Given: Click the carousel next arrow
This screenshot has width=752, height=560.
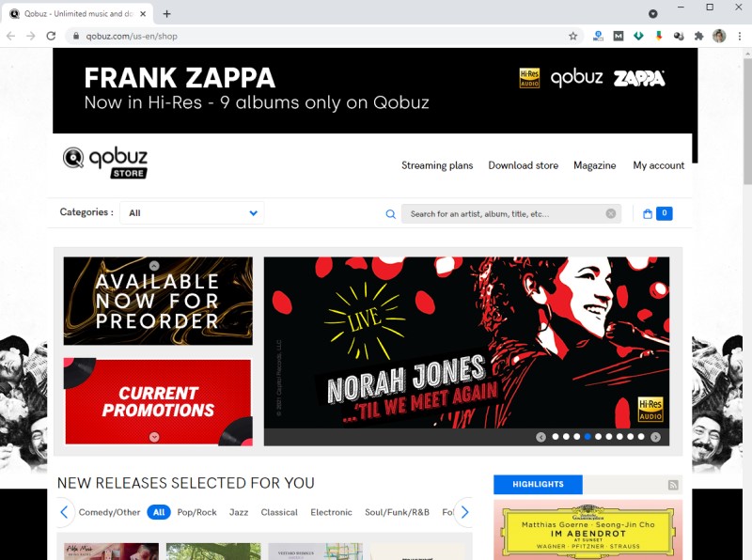Looking at the screenshot, I should click(x=655, y=437).
